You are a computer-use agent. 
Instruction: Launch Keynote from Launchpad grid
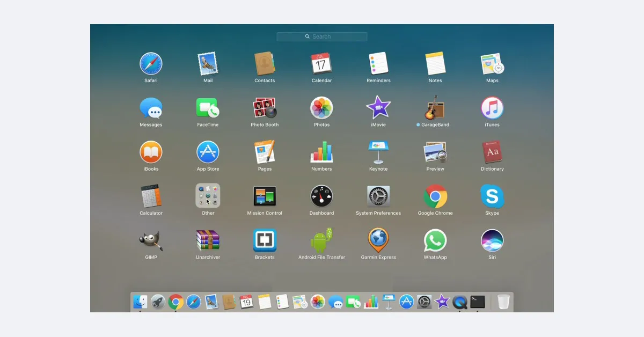tap(378, 152)
